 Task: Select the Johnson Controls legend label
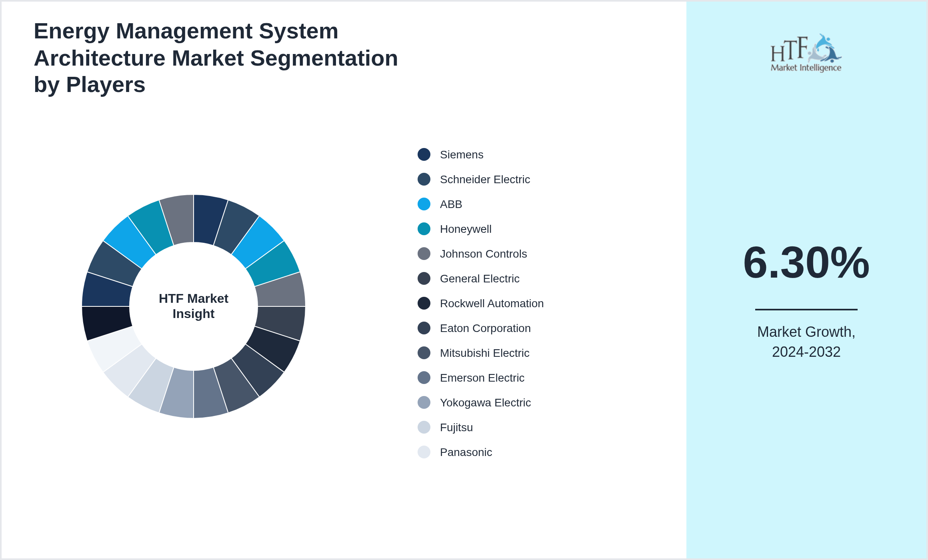click(x=483, y=254)
